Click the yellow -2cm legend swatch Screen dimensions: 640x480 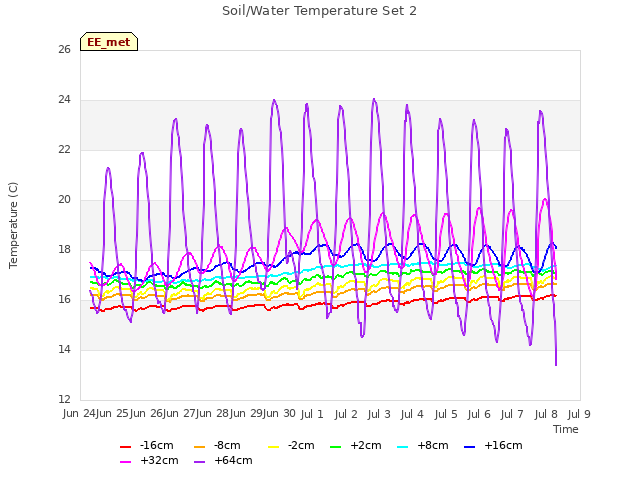pos(273,447)
